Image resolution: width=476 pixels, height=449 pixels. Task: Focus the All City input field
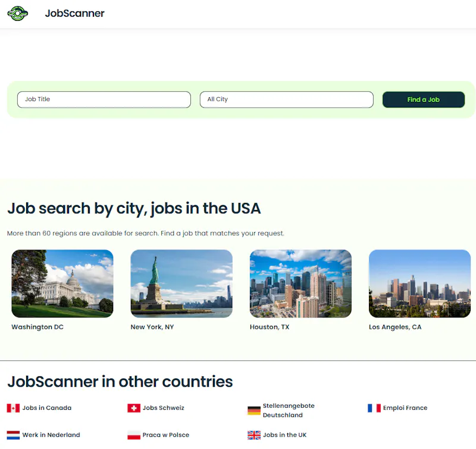pyautogui.click(x=287, y=99)
